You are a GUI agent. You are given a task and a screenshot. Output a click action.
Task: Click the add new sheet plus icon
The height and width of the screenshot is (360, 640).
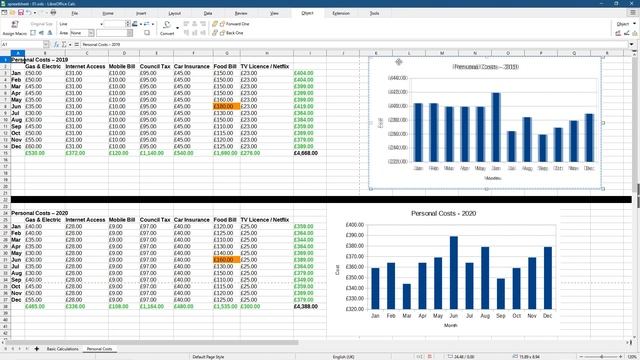[37, 349]
